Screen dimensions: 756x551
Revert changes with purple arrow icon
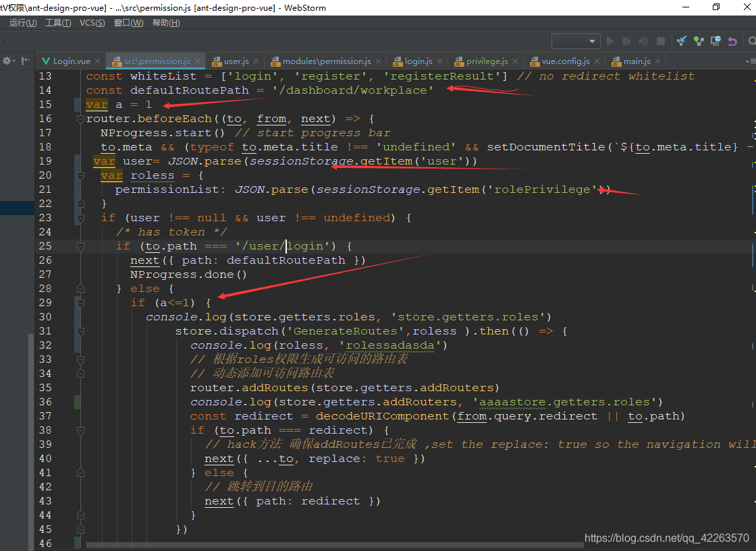(732, 41)
